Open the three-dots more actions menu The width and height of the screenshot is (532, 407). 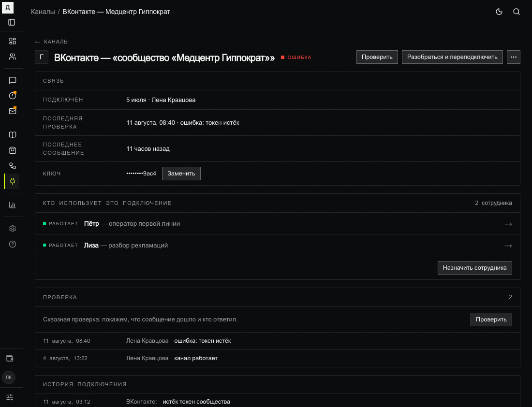pyautogui.click(x=513, y=57)
